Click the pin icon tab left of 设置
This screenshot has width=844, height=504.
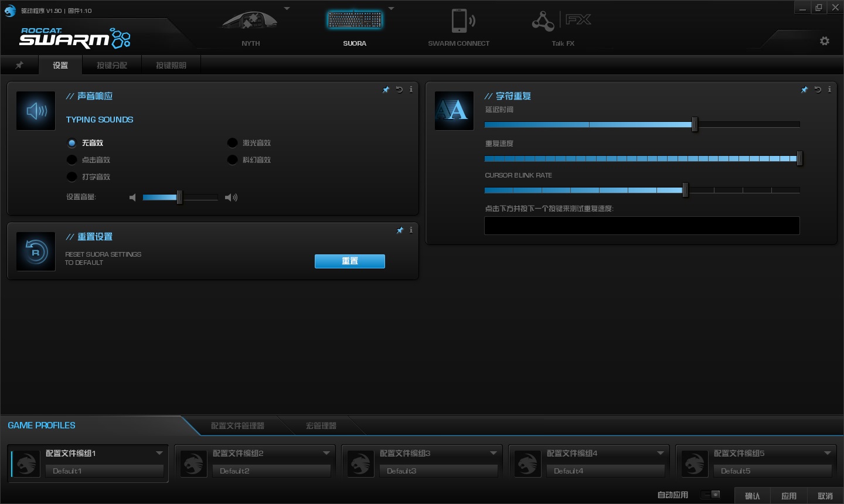pyautogui.click(x=19, y=65)
